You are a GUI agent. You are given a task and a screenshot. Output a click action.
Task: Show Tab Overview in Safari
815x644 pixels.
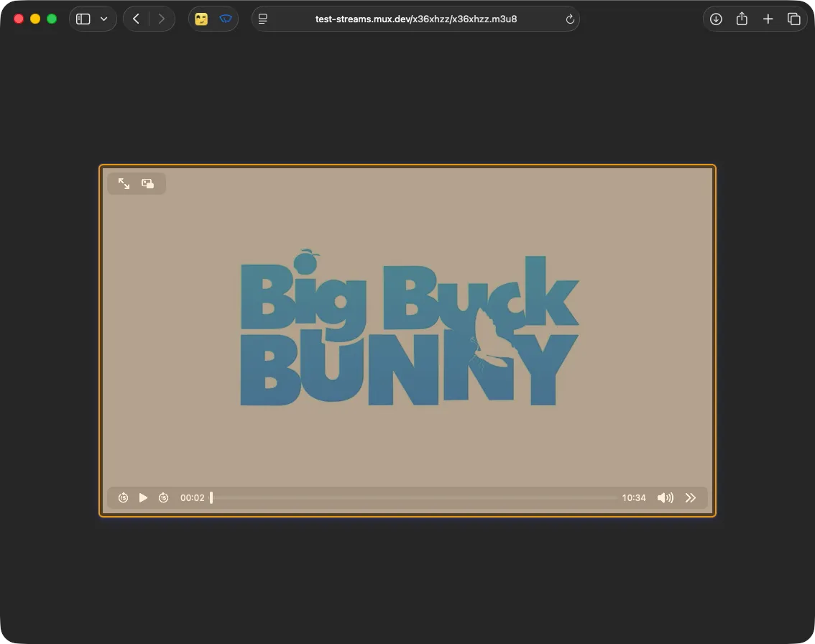[794, 19]
